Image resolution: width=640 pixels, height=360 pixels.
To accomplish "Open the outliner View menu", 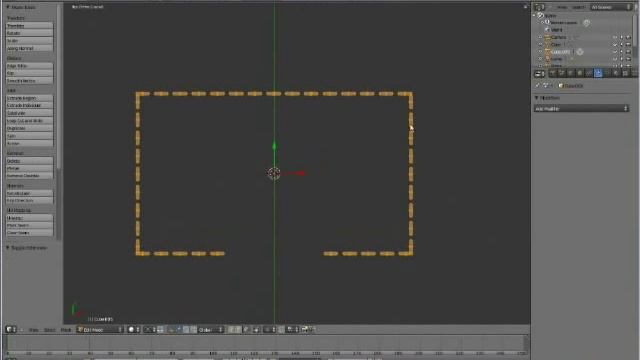I will pyautogui.click(x=562, y=7).
